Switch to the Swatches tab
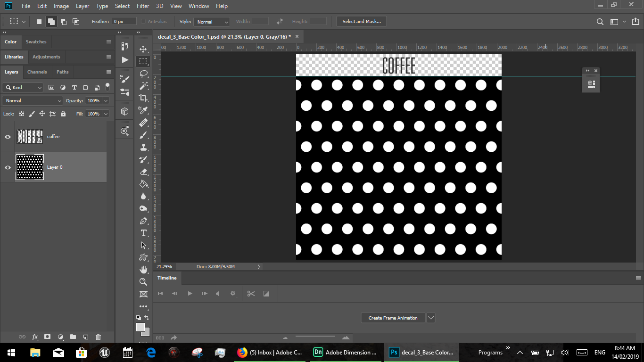Screen dimensions: 644x362 click(36, 42)
